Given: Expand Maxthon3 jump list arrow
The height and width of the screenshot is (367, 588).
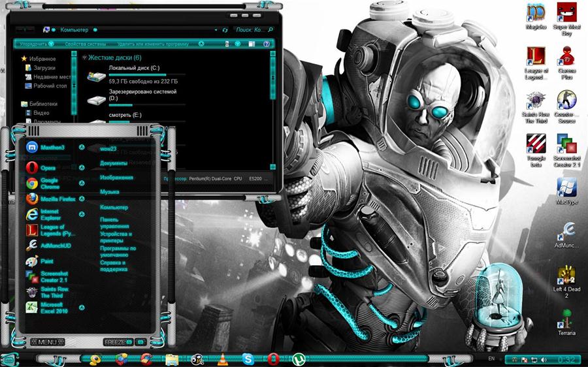Looking at the screenshot, I should tap(82, 147).
